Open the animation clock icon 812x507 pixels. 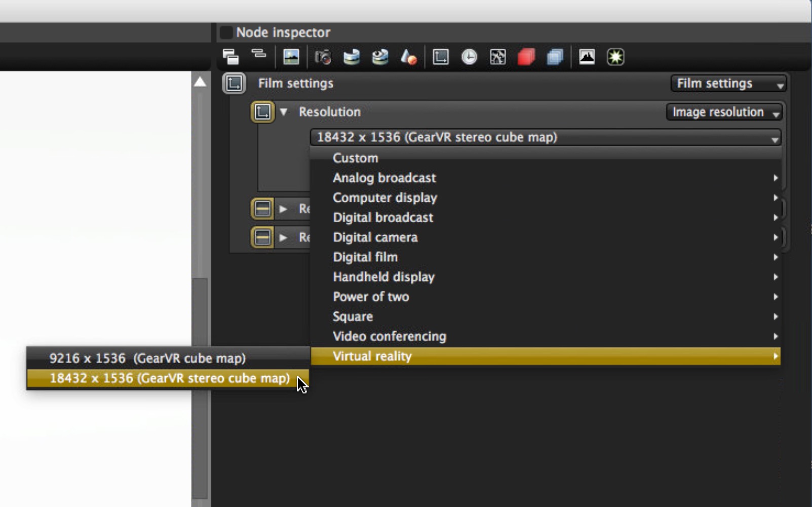pyautogui.click(x=469, y=57)
